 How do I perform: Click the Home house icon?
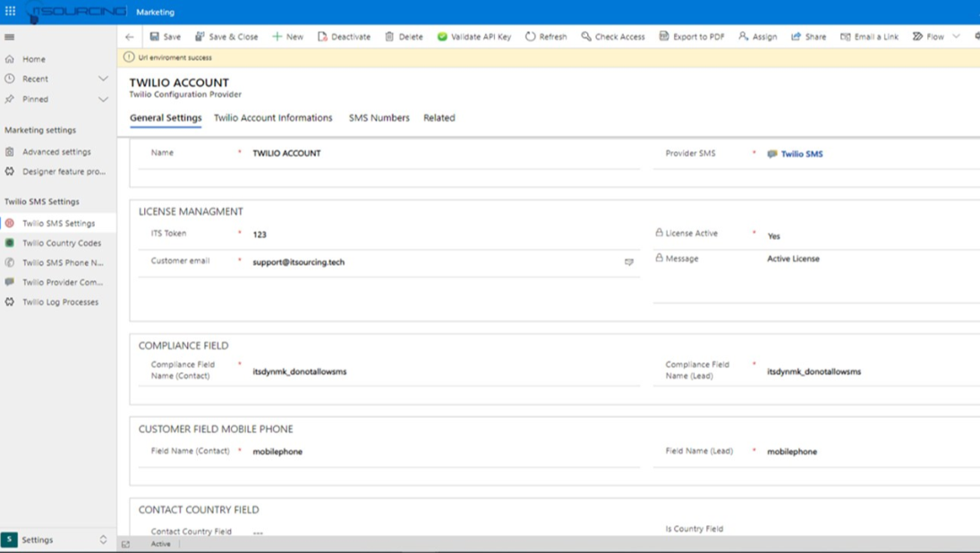pos(9,59)
